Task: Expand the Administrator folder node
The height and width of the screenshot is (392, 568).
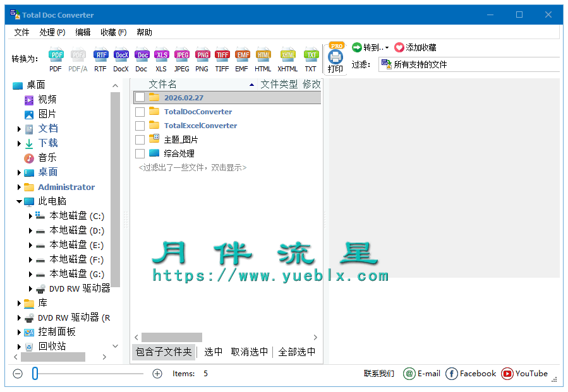Action: pos(19,187)
